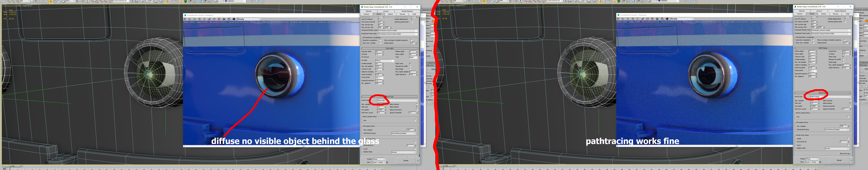
Task: Click the lock icon in left viewport toolbar
Action: [200, 19]
